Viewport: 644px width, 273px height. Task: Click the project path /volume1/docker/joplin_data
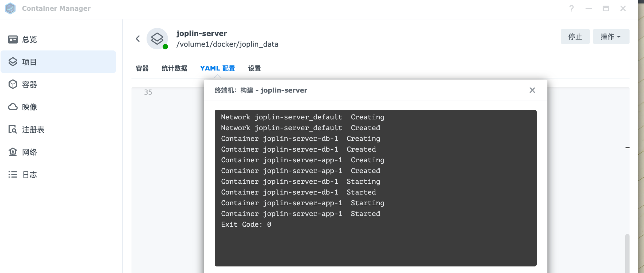point(227,44)
